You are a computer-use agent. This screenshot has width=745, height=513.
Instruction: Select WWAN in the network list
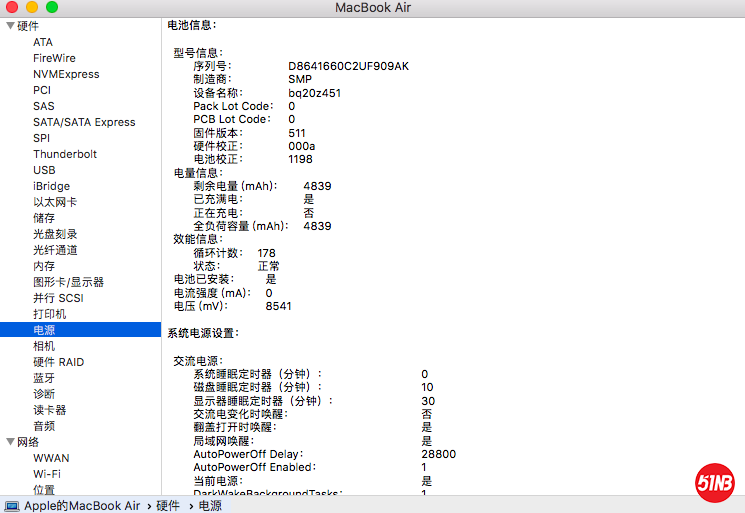click(x=51, y=458)
